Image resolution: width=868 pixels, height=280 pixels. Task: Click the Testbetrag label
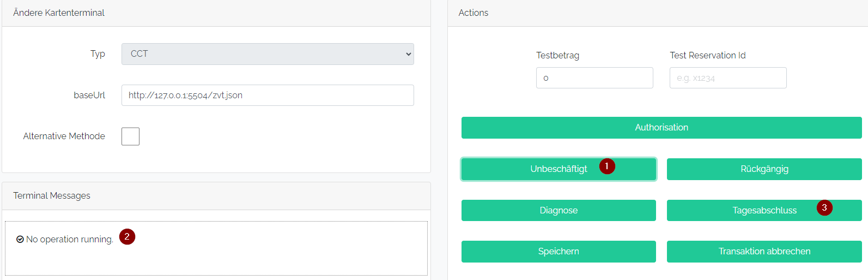[x=557, y=55]
